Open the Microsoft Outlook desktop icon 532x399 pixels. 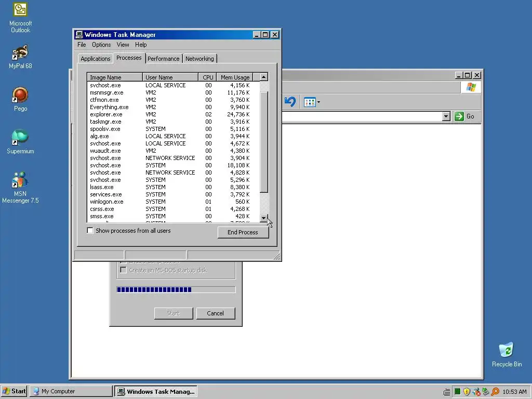click(20, 18)
